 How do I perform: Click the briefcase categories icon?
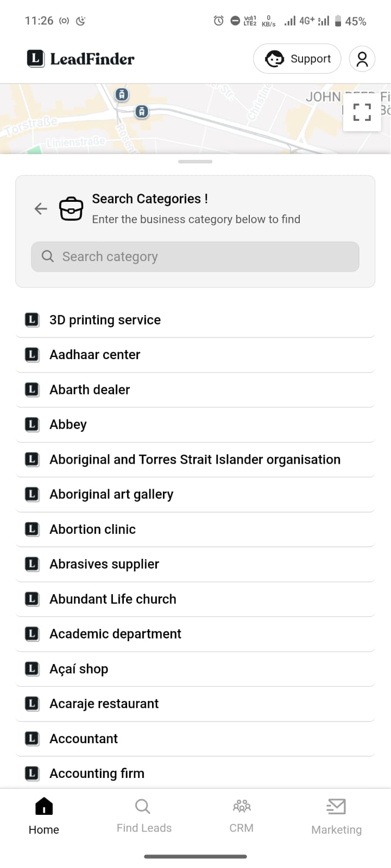coord(71,209)
